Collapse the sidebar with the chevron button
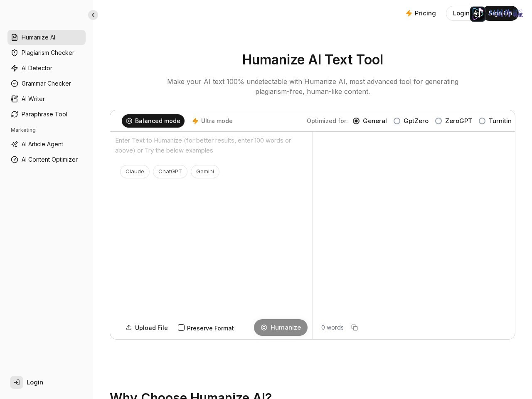 coord(93,15)
